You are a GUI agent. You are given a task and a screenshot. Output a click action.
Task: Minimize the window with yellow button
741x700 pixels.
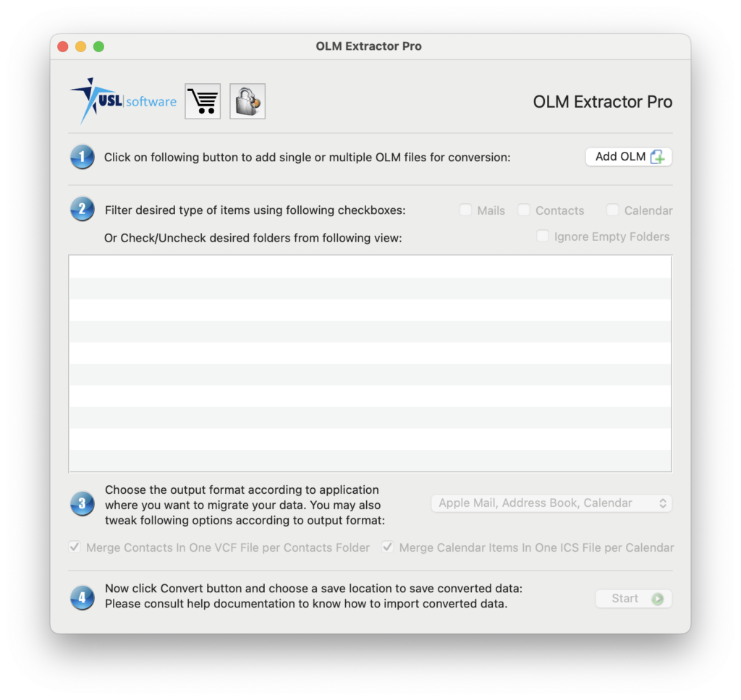81,46
